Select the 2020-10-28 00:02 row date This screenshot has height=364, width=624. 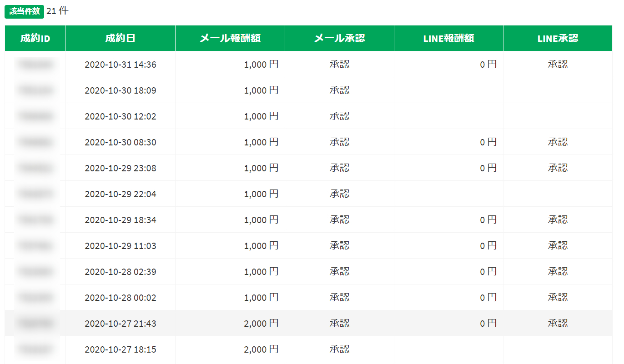pos(120,298)
